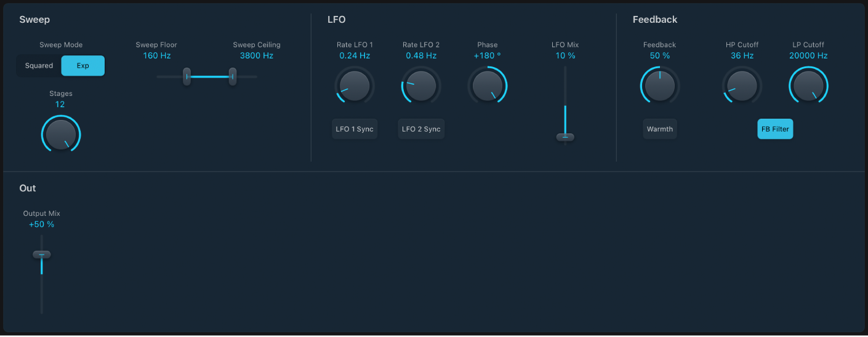This screenshot has height=337, width=868.
Task: Click the 12 Stages value field
Action: coord(60,105)
